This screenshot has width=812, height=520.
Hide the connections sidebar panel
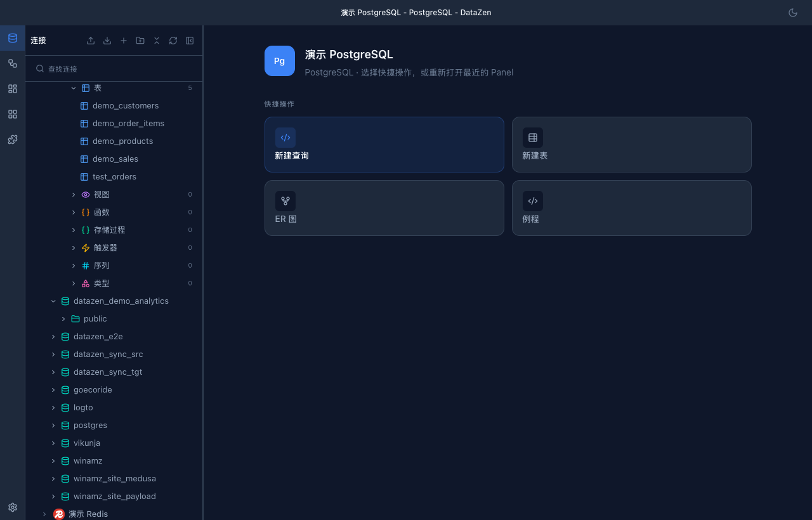coord(190,41)
